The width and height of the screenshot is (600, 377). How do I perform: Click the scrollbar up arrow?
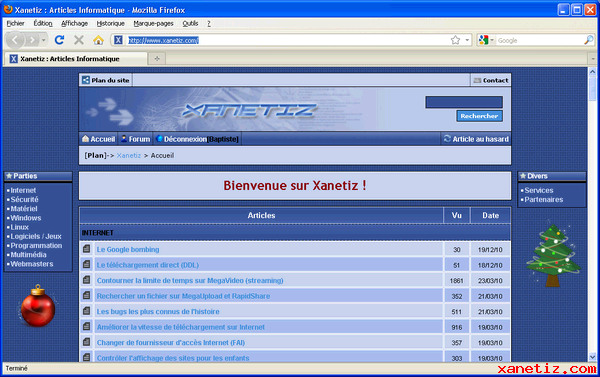pyautogui.click(x=592, y=72)
